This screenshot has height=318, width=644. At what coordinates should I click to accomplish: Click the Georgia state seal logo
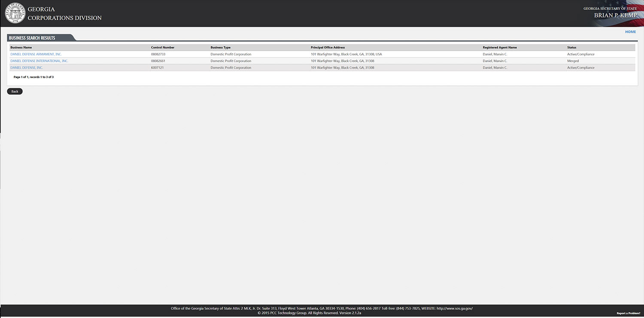click(x=15, y=13)
